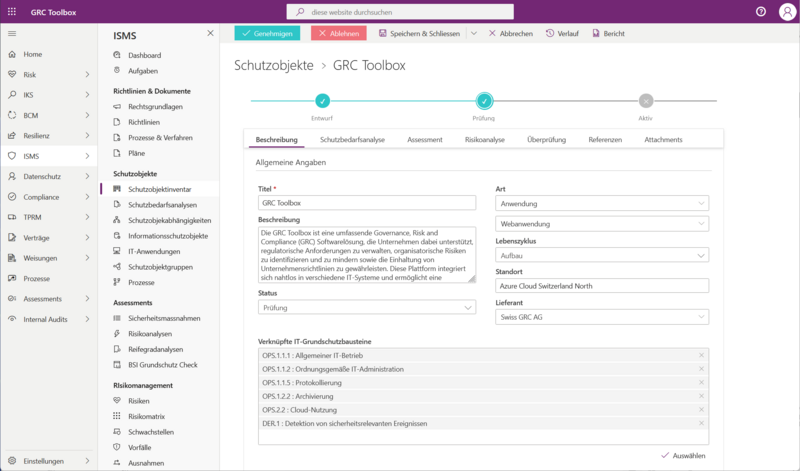
Task: Click into the Standort input field
Action: [602, 285]
